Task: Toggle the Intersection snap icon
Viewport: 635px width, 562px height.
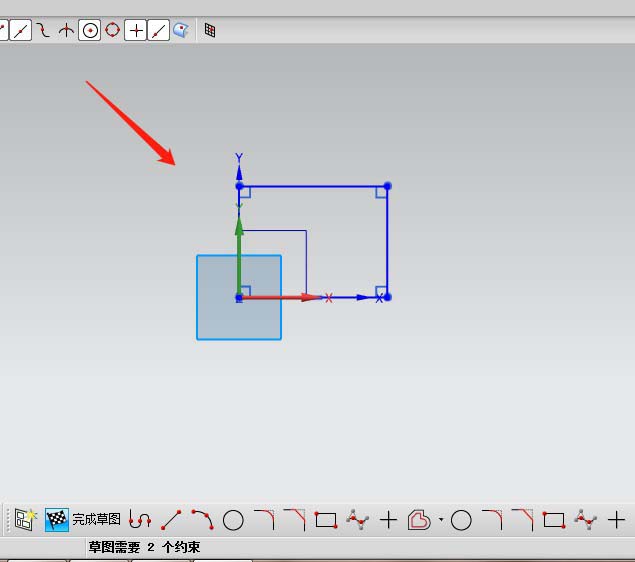Action: [x=66, y=30]
